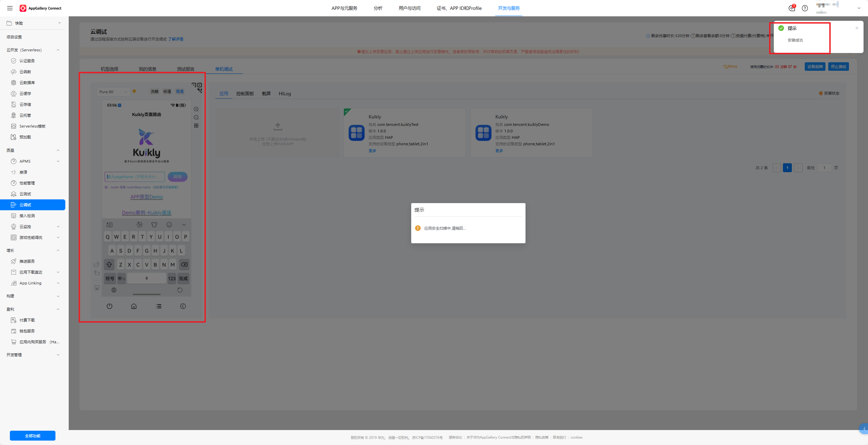Viewport: 868px width, 445px height.
Task: Click the device back arrow icon
Action: [x=183, y=306]
